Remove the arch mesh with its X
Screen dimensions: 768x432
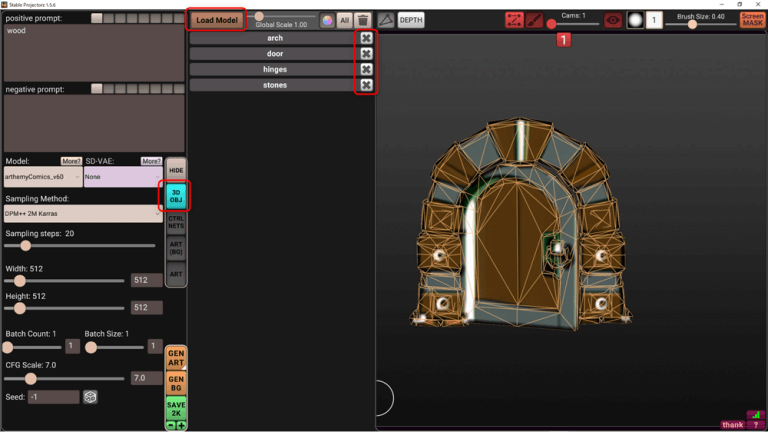366,38
